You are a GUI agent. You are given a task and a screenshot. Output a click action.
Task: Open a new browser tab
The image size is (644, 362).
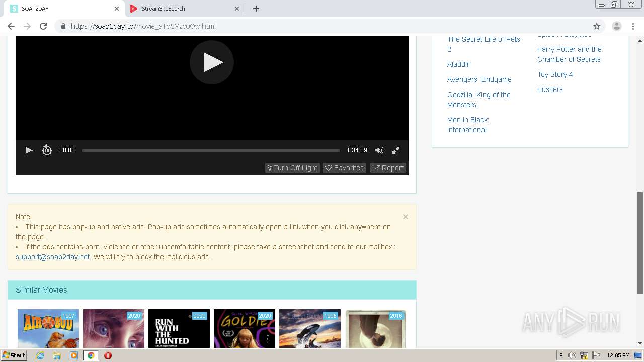point(256,9)
